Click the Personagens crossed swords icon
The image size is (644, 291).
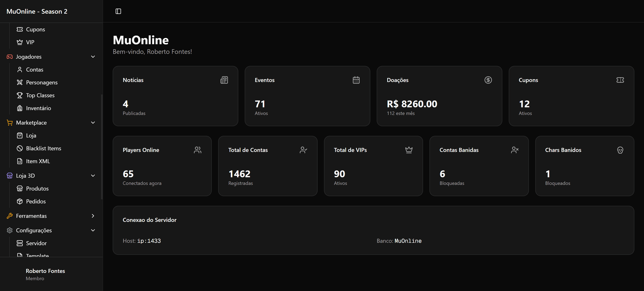pos(20,82)
